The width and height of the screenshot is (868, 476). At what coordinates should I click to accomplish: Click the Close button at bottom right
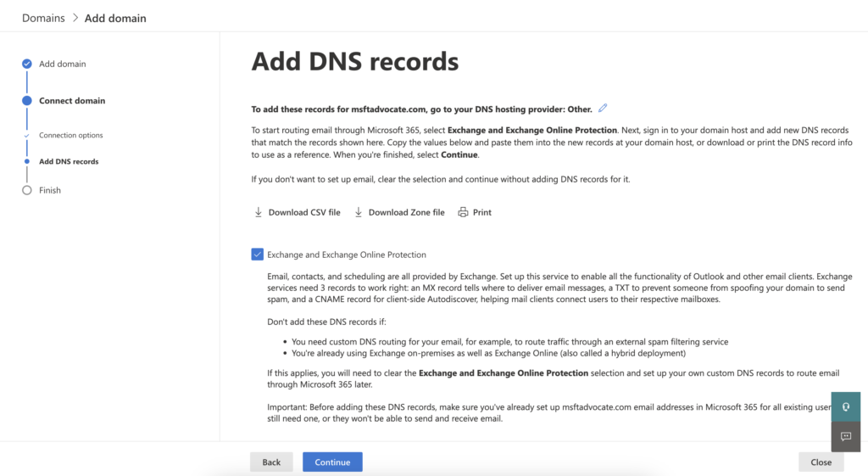point(821,462)
